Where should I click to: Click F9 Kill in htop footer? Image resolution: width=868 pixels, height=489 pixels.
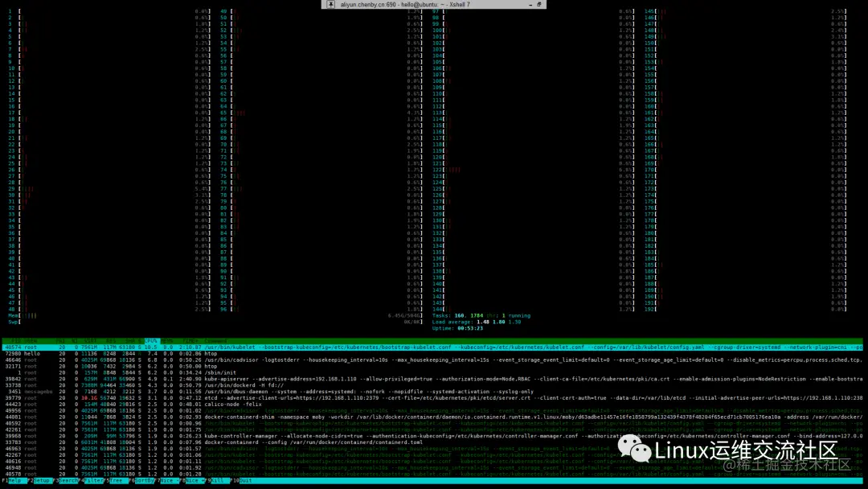(217, 481)
